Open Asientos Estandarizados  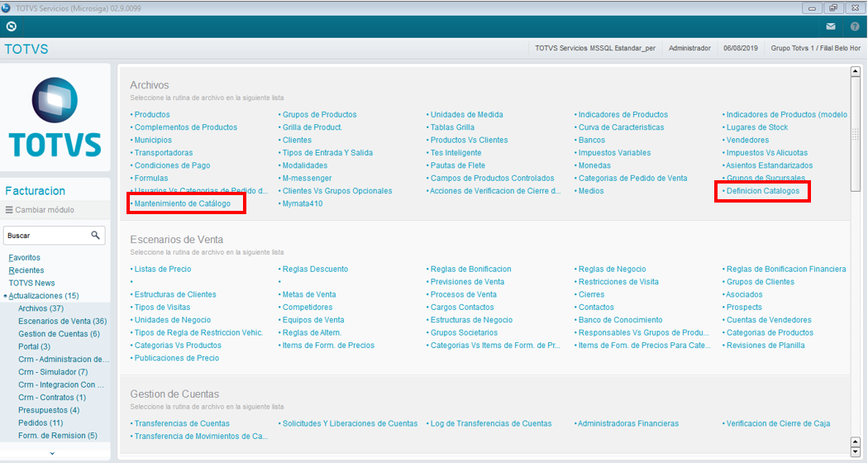(x=770, y=165)
